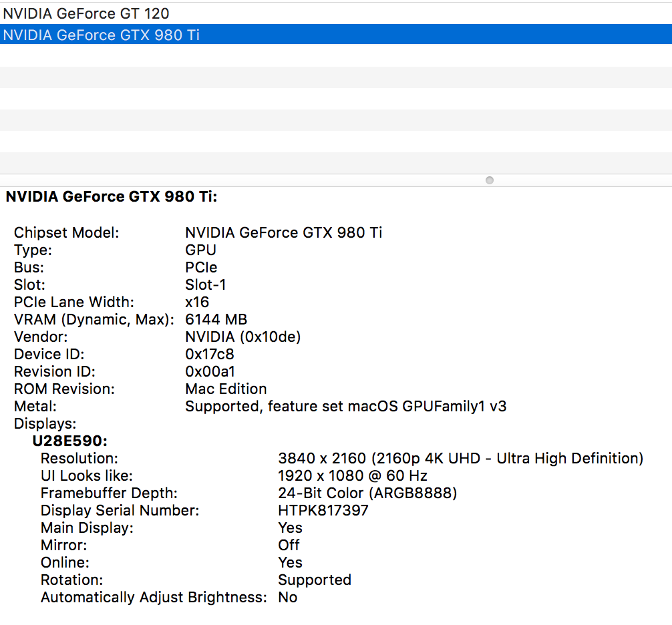Select the NVIDIA GeForce GTX 980 Ti row
The width and height of the screenshot is (672, 625).
pos(336,34)
